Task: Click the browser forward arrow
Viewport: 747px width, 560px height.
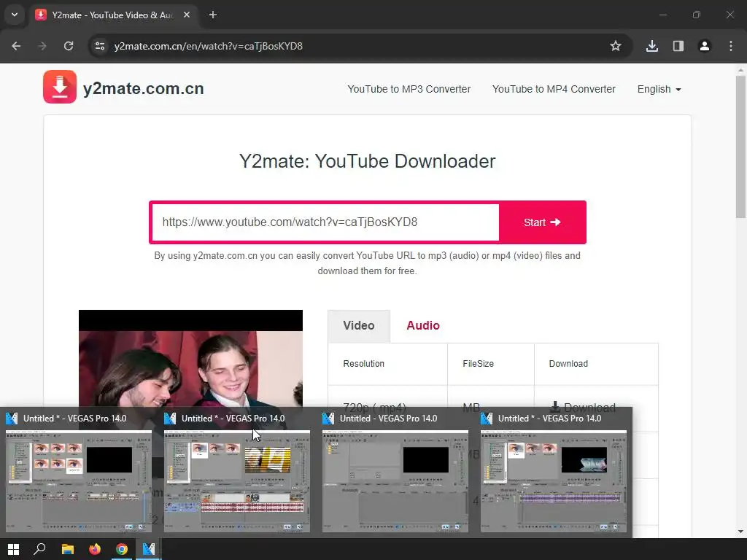Action: (42, 46)
